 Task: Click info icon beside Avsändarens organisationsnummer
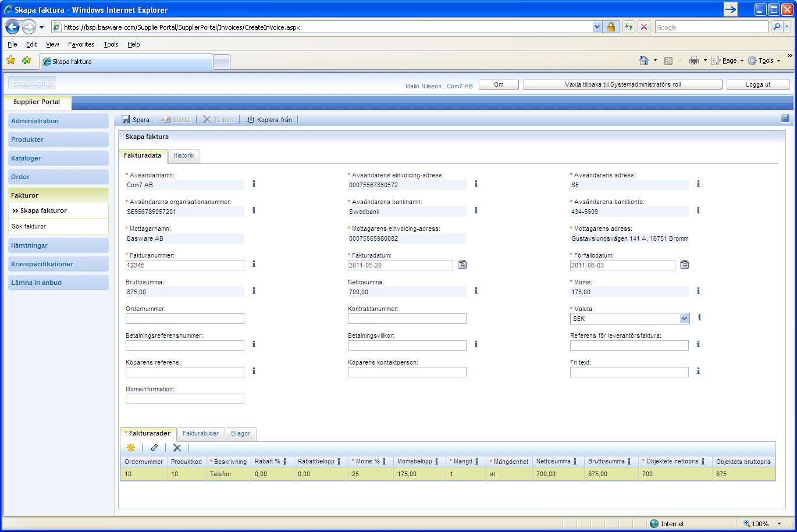(x=254, y=210)
